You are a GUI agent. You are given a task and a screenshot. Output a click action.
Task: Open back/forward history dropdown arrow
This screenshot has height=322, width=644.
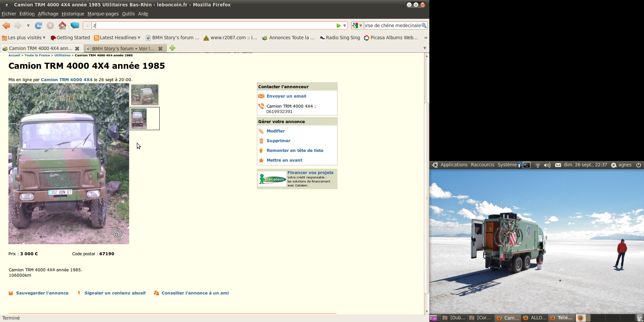[x=28, y=25]
